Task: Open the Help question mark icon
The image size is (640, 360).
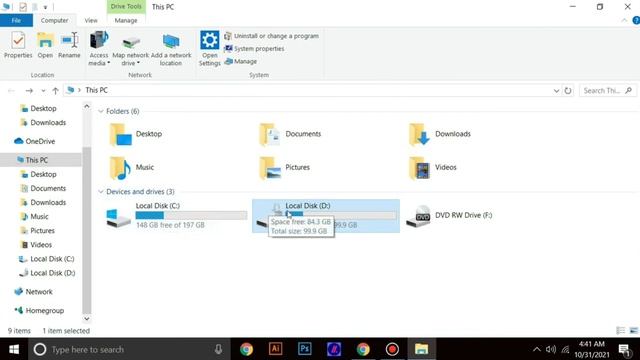Action: pos(636,20)
